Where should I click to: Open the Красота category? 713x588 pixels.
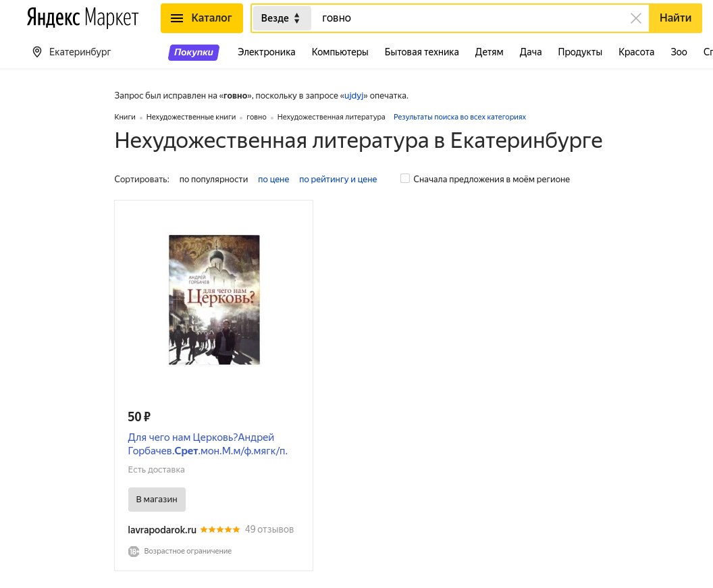pos(636,52)
